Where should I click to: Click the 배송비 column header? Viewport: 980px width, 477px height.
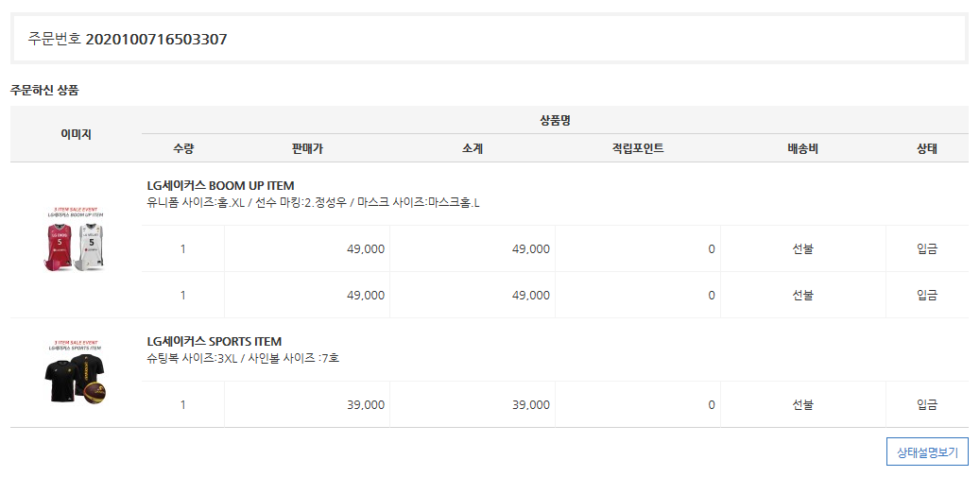tap(802, 148)
